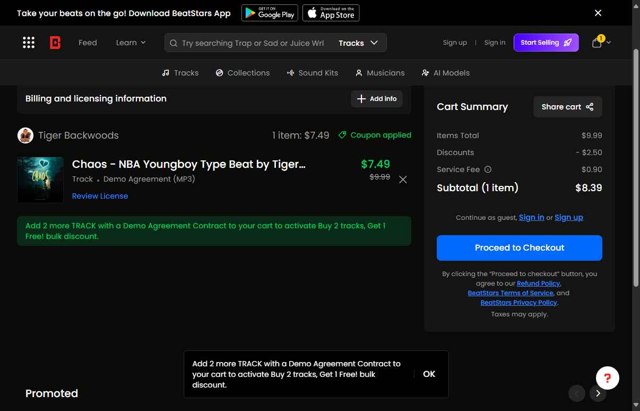
Task: Click the Coupon applied tag
Action: (375, 135)
